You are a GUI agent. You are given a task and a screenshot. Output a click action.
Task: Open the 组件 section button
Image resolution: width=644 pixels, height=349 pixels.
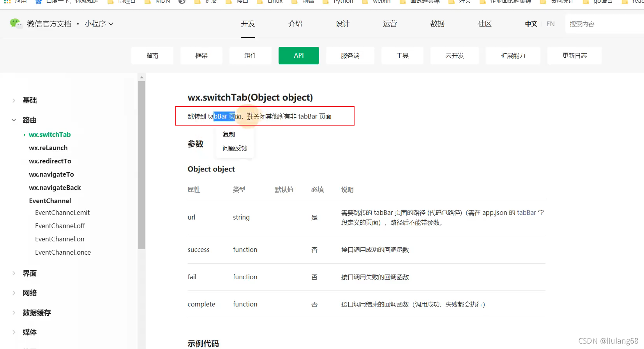coord(251,55)
